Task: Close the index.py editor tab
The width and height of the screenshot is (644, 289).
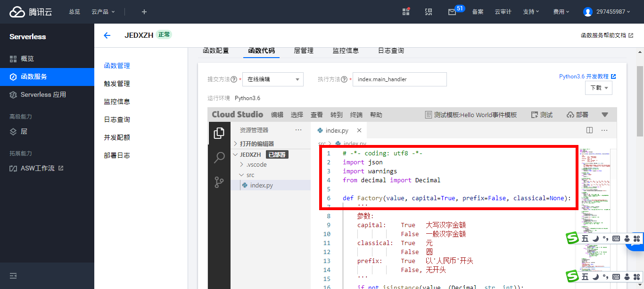Action: coord(359,131)
